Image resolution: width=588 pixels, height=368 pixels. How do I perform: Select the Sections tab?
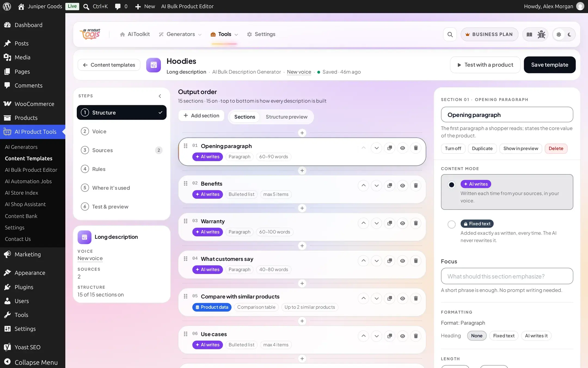pyautogui.click(x=244, y=117)
